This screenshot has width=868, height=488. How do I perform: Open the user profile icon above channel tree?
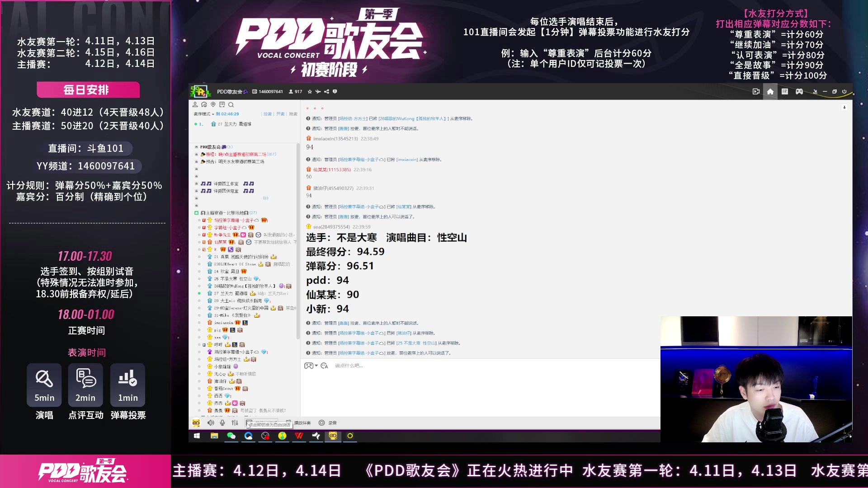pyautogui.click(x=195, y=104)
